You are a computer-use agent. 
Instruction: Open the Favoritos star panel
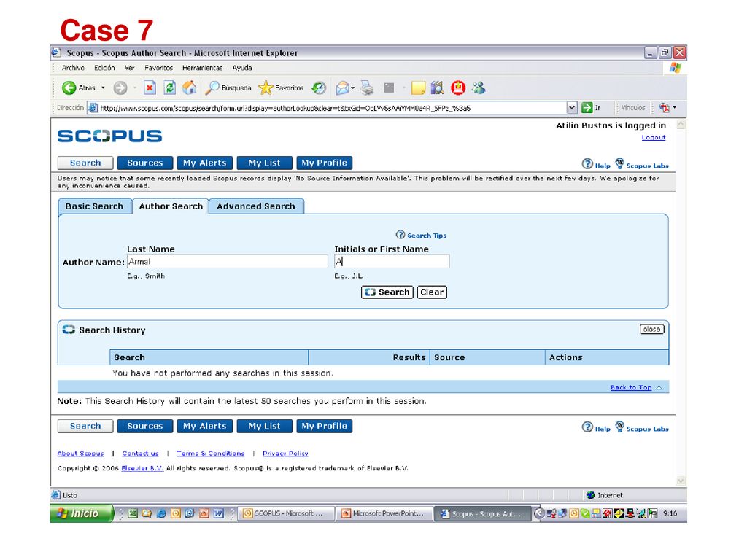tap(281, 87)
